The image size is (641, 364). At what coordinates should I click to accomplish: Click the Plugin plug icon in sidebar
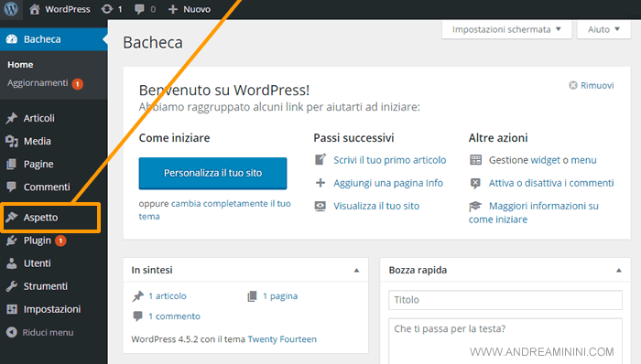[x=11, y=241]
